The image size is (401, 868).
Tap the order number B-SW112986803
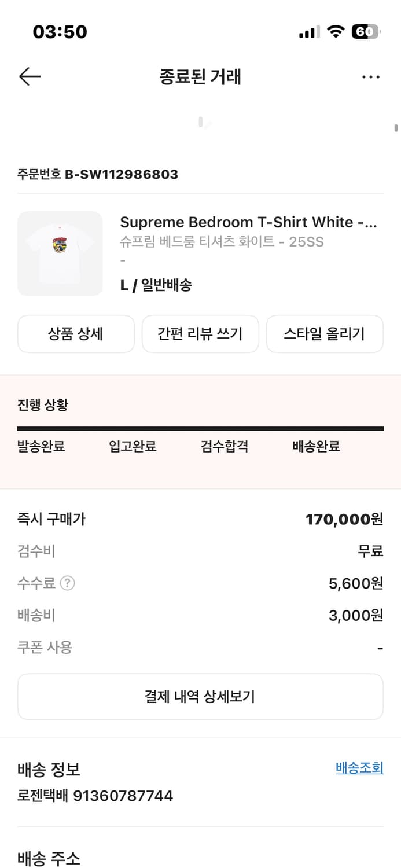[97, 174]
